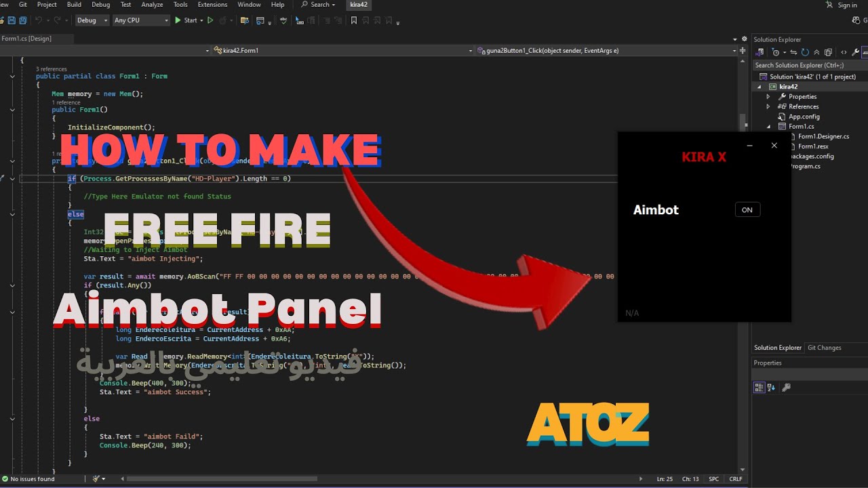Click the Solution Explorer Refresh icon

[805, 52]
